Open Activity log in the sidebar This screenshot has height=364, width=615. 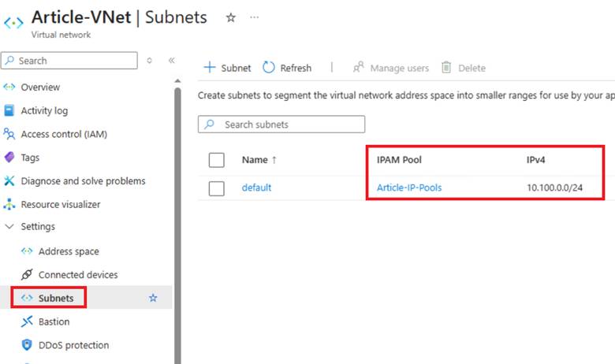coord(44,110)
